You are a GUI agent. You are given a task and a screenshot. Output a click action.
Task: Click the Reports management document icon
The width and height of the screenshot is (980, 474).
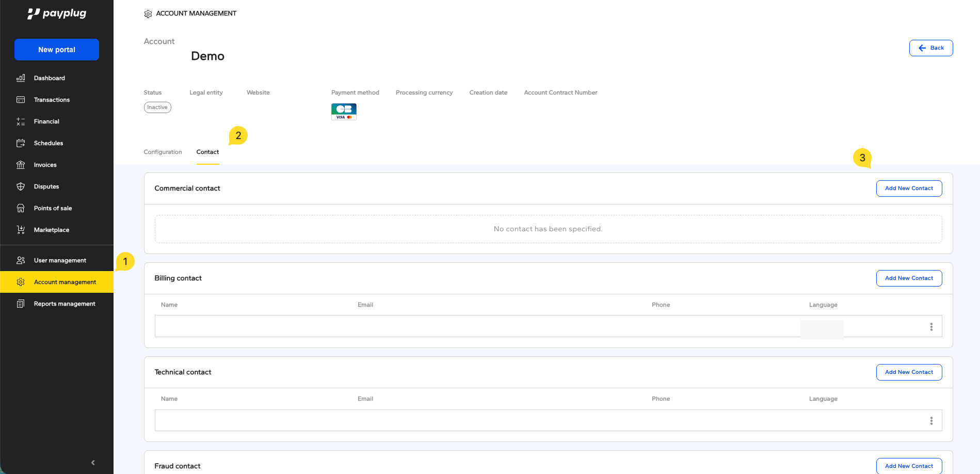tap(21, 304)
